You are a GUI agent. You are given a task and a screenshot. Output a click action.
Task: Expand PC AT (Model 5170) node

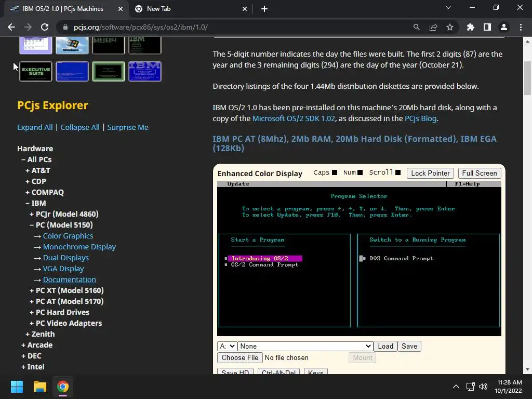[66, 301]
